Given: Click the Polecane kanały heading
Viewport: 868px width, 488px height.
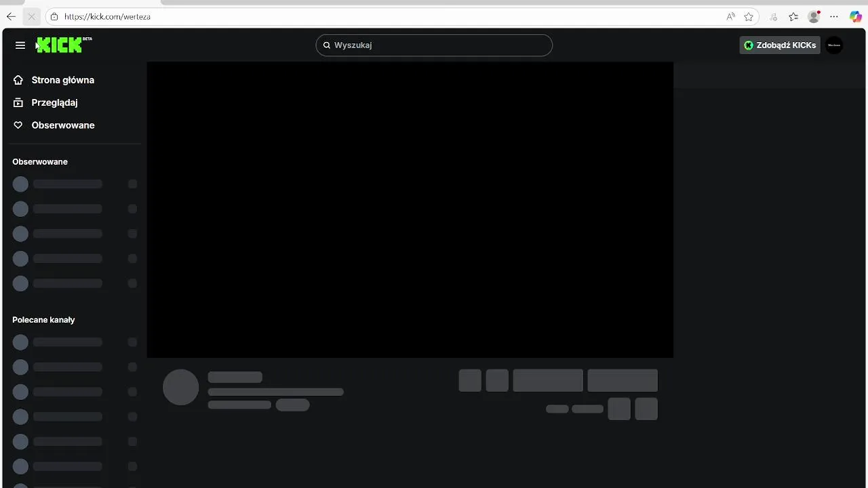Looking at the screenshot, I should point(43,320).
